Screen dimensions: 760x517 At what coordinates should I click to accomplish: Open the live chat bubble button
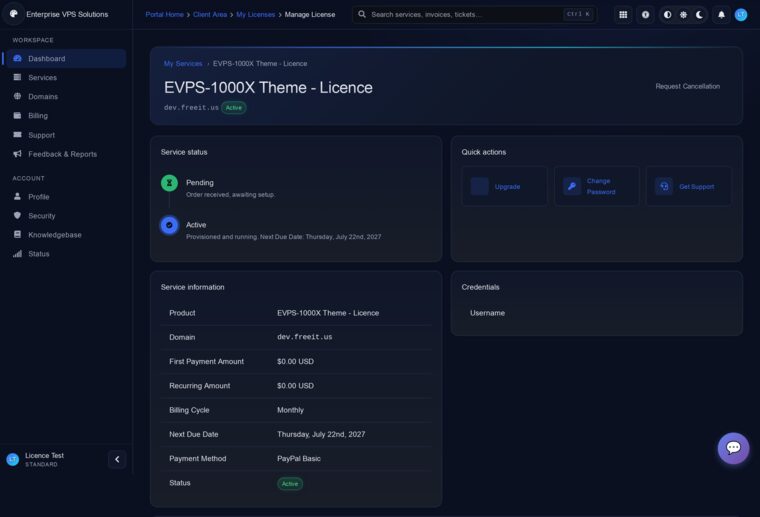coord(733,448)
